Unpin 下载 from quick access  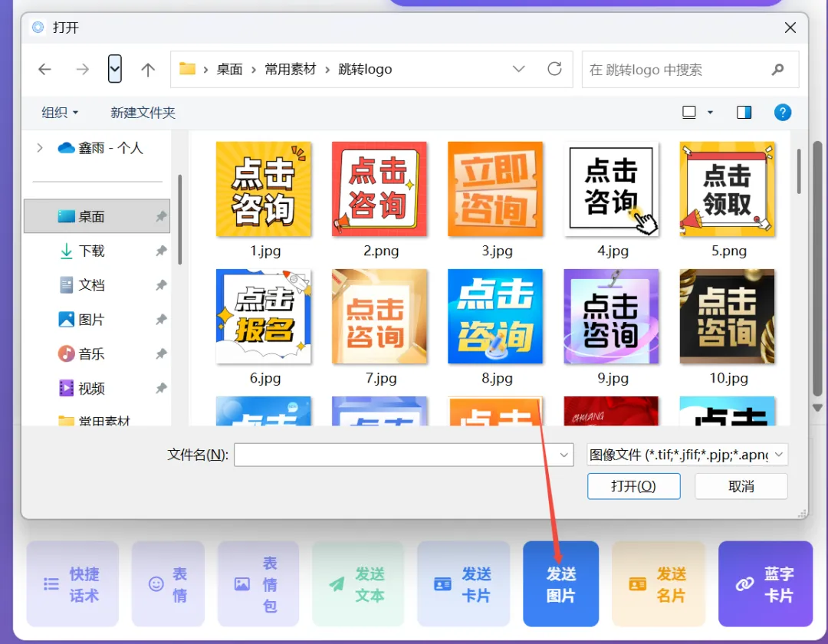[161, 251]
